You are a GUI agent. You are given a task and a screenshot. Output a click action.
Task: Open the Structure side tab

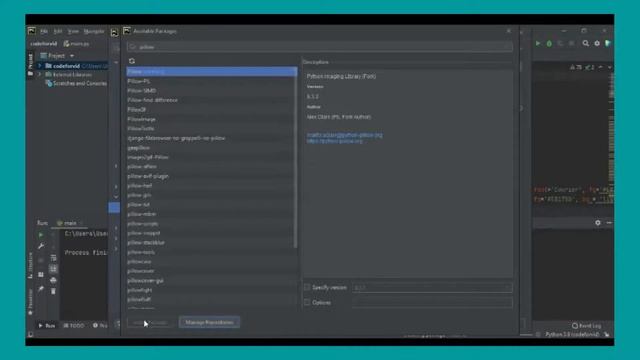coord(30,265)
